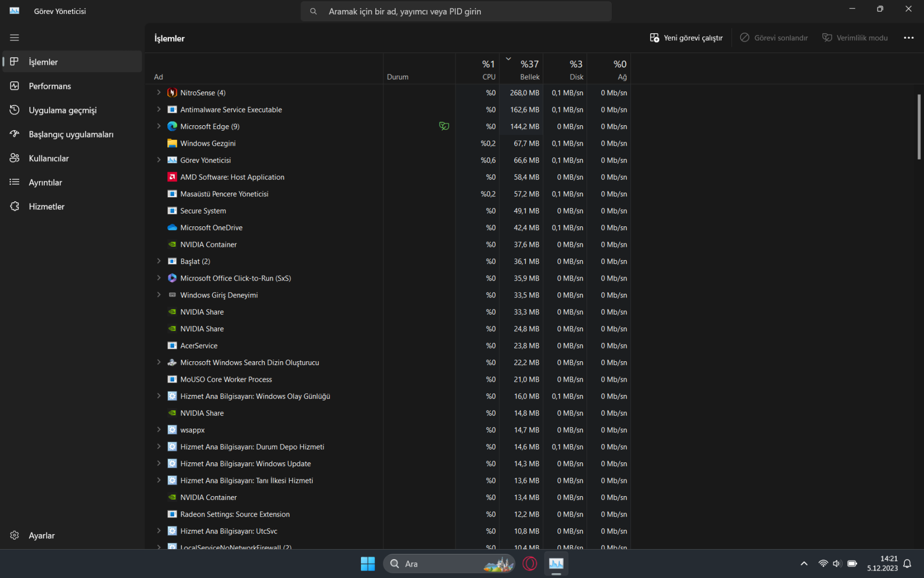
Task: Click the Microsoft Office Click-to-Run icon
Action: pyautogui.click(x=172, y=278)
